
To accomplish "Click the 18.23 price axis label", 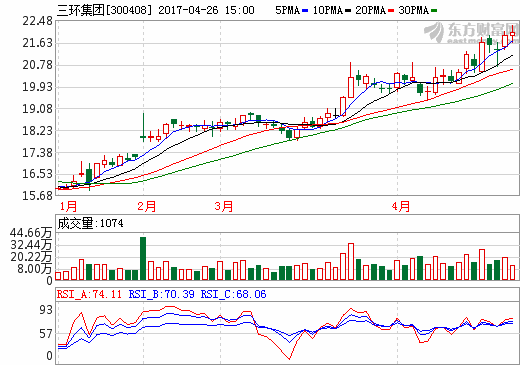I will [x=37, y=131].
